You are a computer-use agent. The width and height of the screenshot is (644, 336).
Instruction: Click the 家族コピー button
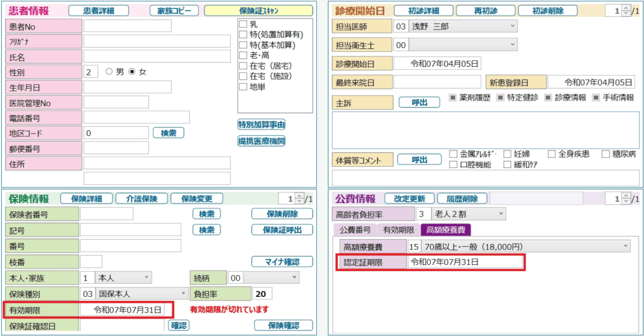174,11
